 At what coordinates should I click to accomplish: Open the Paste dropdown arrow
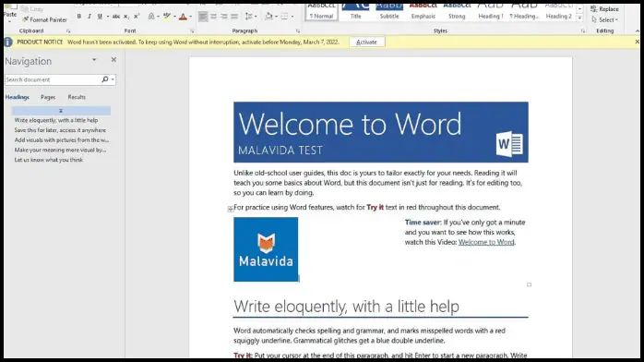pyautogui.click(x=9, y=20)
